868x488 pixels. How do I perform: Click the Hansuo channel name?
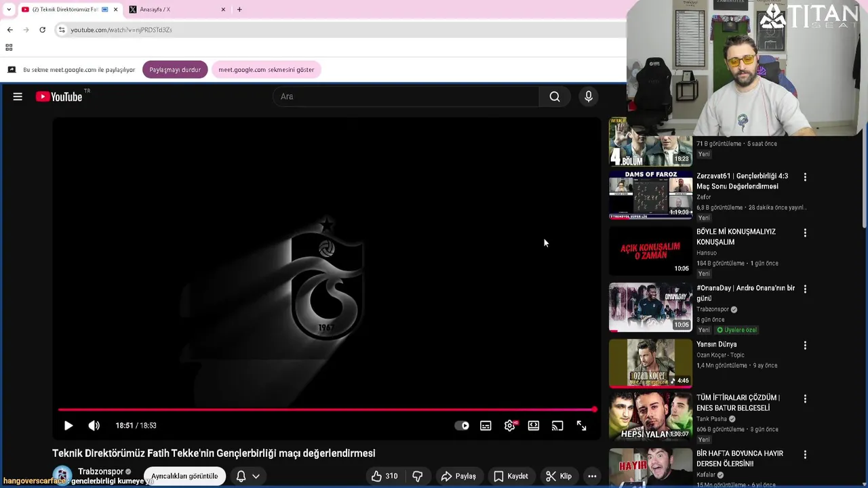pos(707,253)
